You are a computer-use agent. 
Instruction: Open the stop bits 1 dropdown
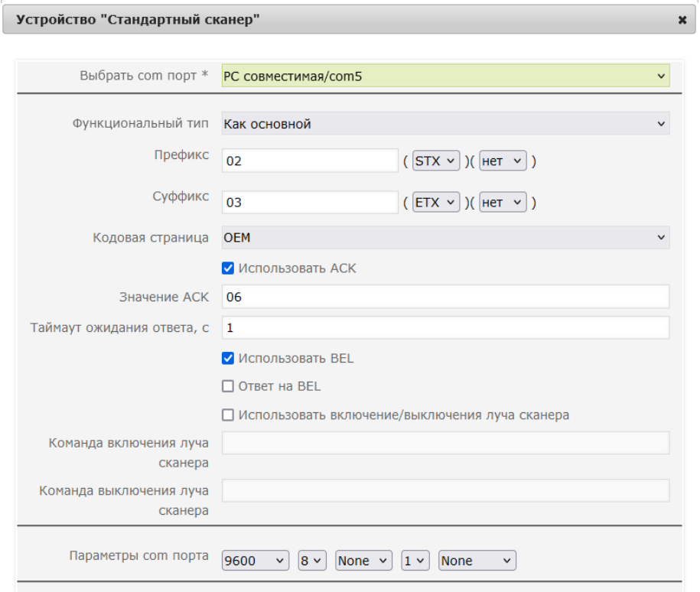[x=415, y=561]
